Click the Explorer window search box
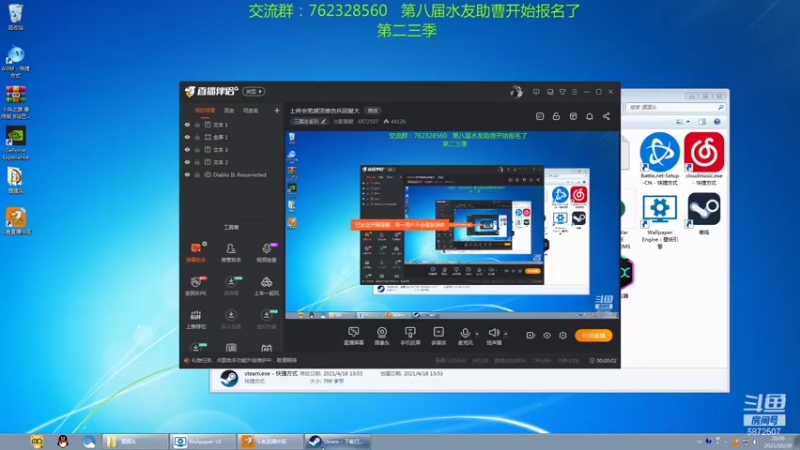800x450 pixels. click(x=676, y=107)
